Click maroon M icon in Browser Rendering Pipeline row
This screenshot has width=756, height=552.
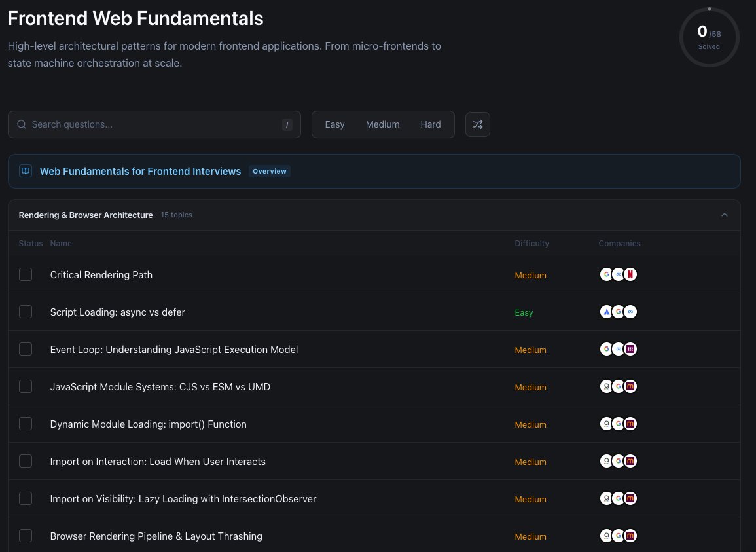630,536
